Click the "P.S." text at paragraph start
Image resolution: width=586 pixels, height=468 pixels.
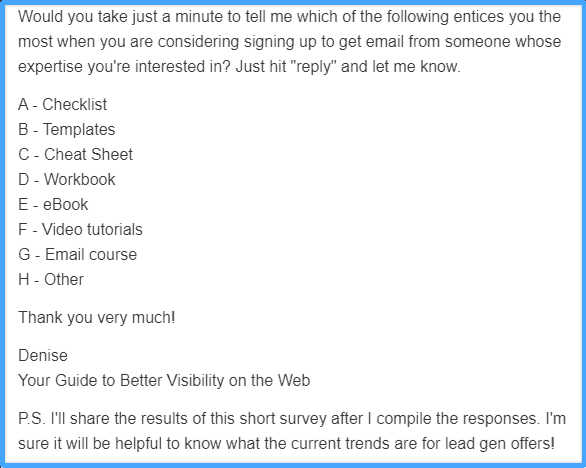[31, 418]
